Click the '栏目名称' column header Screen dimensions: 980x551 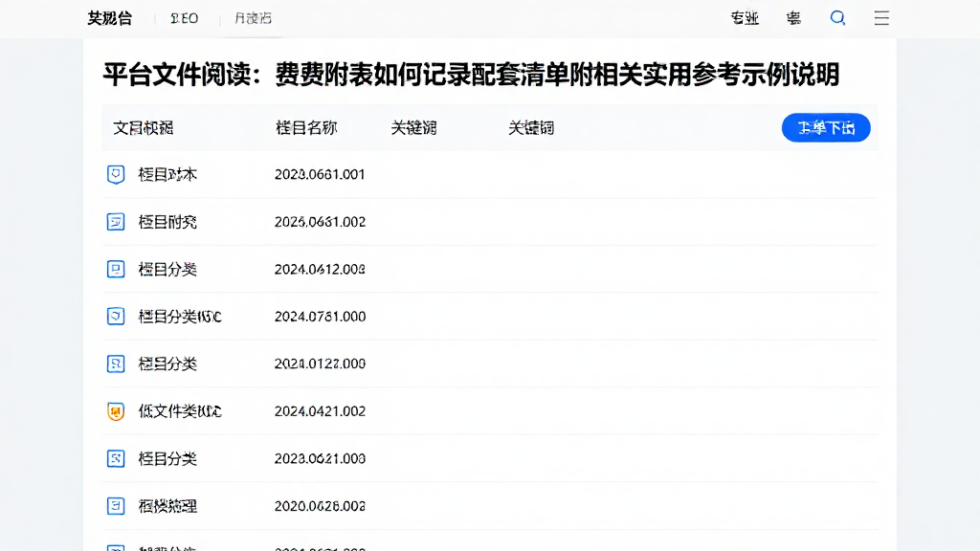[x=306, y=128]
